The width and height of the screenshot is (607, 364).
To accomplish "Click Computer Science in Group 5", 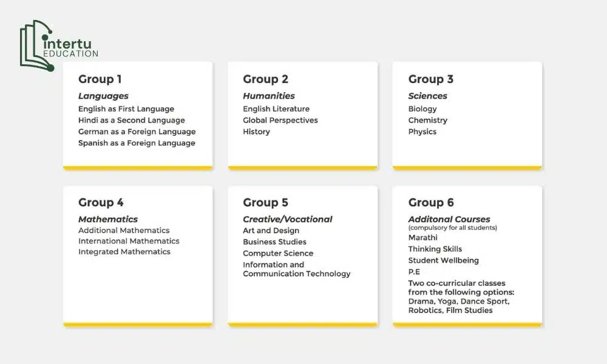I will coord(278,253).
